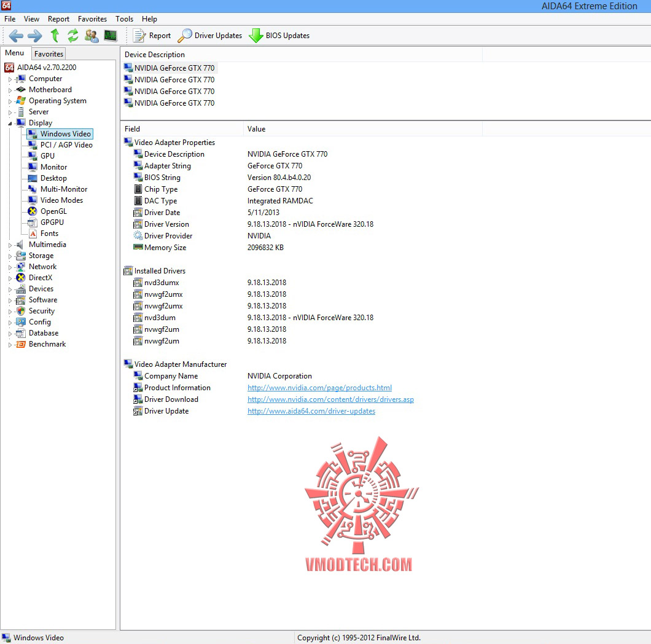Select the nvd3dum driver row
This screenshot has height=644, width=651.
click(253, 318)
